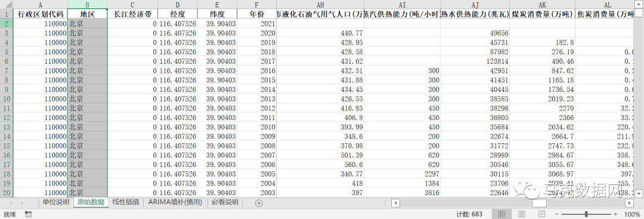Select the year cell 2003

[256, 192]
